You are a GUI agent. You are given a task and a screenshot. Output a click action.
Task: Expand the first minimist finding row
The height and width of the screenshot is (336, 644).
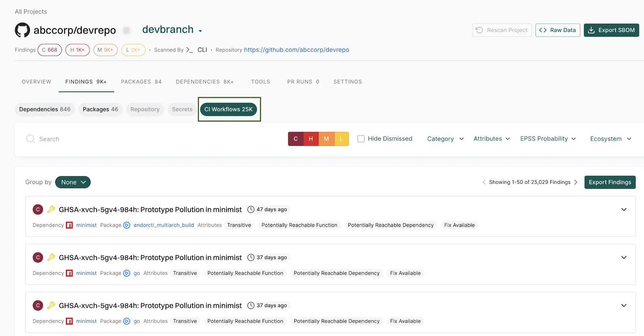click(x=624, y=209)
